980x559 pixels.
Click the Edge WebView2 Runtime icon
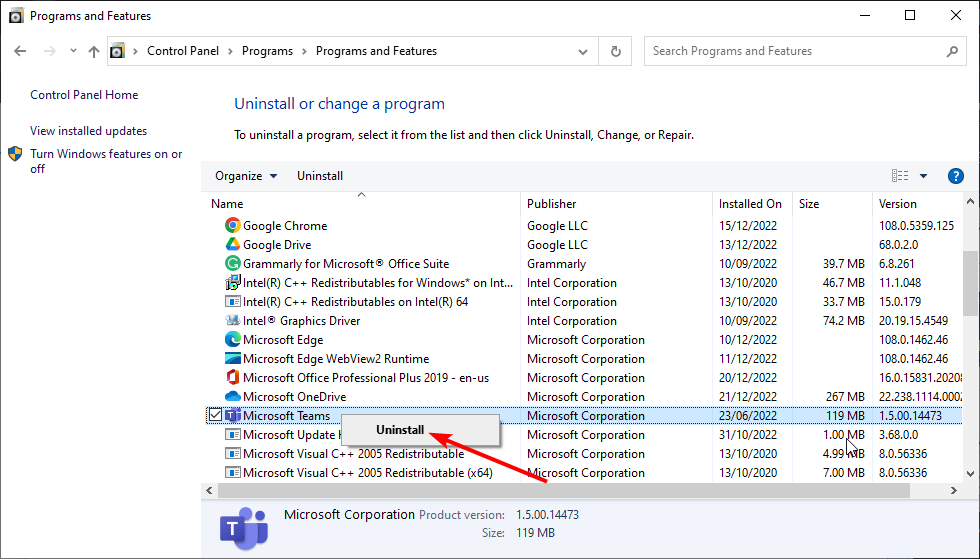coord(232,359)
